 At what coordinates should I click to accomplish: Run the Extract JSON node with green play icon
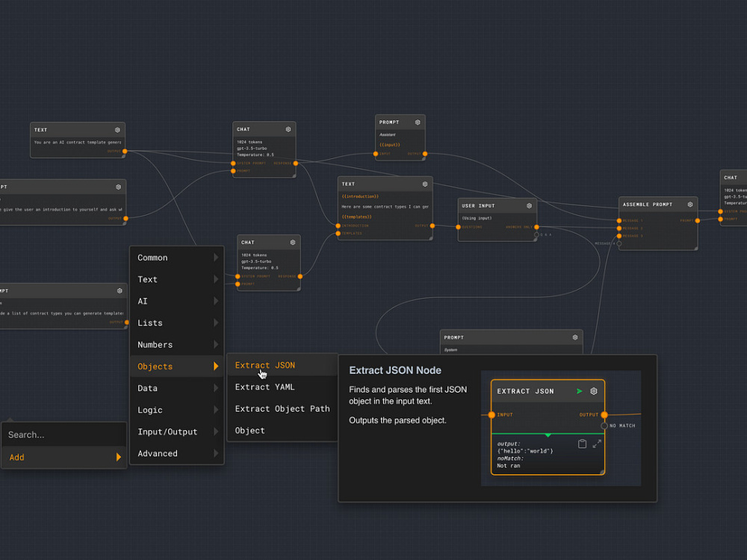click(580, 391)
